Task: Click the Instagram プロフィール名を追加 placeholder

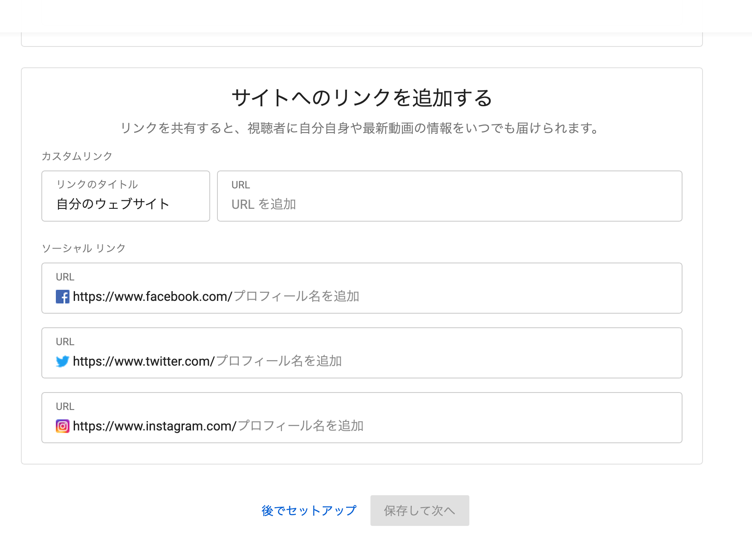Action: [x=301, y=426]
